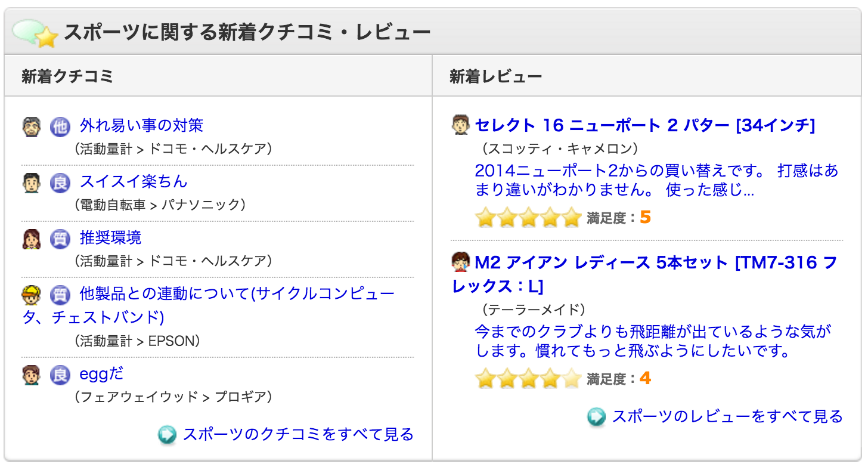Open the eggだ post link
This screenshot has height=470, width=868.
[101, 375]
